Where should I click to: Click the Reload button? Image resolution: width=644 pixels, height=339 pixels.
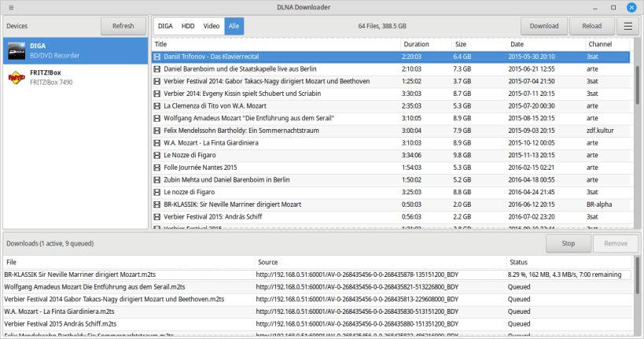(592, 26)
